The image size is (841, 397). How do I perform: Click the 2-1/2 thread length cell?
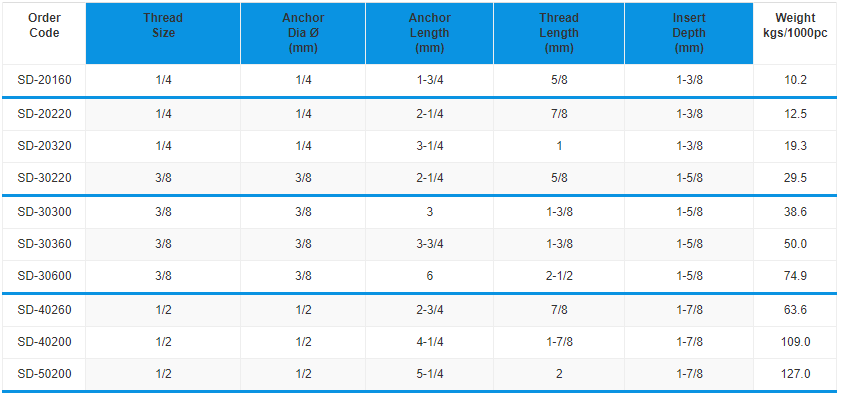tap(559, 276)
